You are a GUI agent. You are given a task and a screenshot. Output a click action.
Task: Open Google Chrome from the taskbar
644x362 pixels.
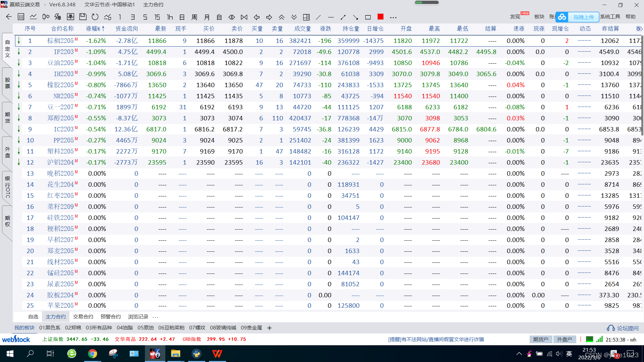click(93, 354)
